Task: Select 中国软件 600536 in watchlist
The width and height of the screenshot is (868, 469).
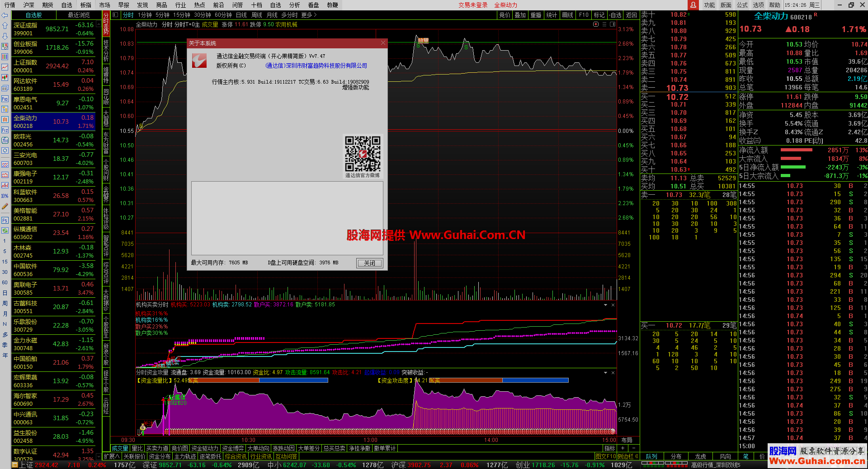Action: (53, 270)
